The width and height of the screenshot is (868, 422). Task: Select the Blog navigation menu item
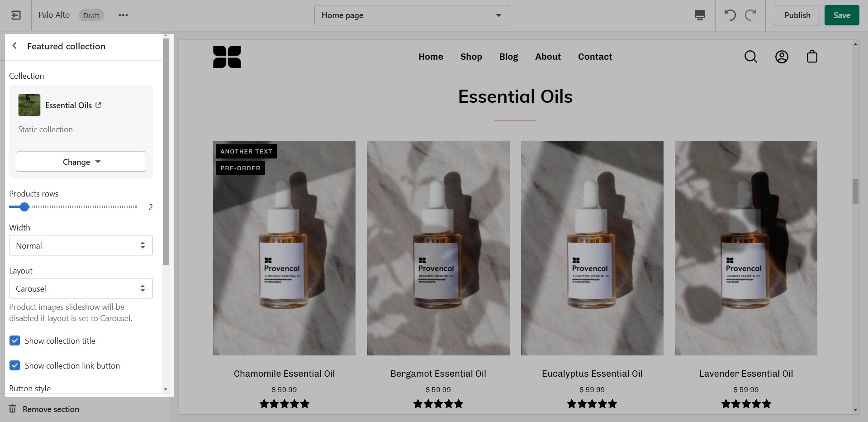508,57
